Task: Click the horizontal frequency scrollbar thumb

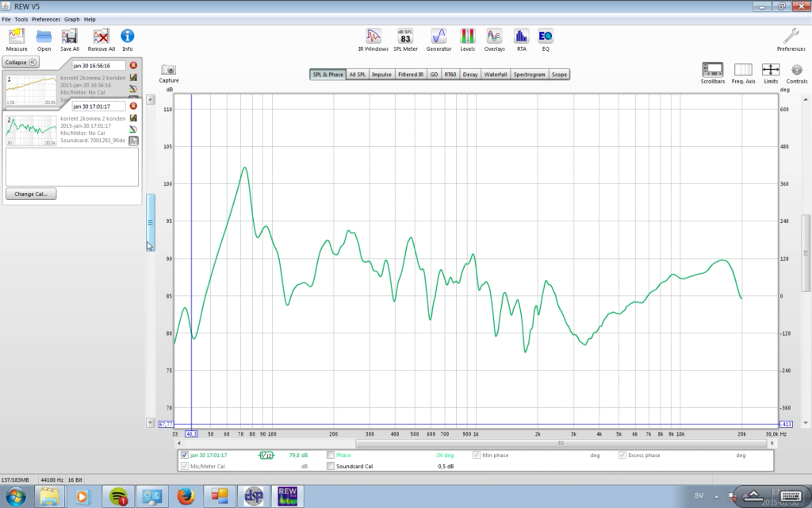Action: (x=561, y=443)
